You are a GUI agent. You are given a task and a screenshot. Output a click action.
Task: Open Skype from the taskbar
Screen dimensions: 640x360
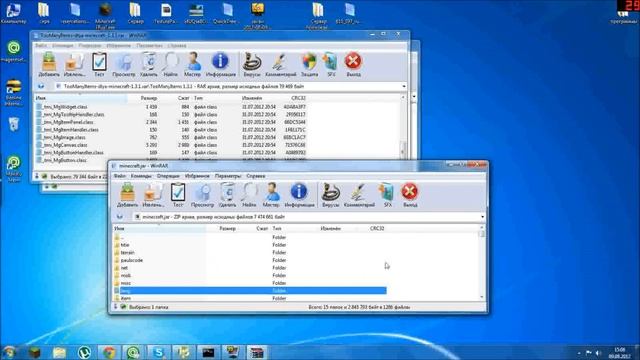click(159, 352)
